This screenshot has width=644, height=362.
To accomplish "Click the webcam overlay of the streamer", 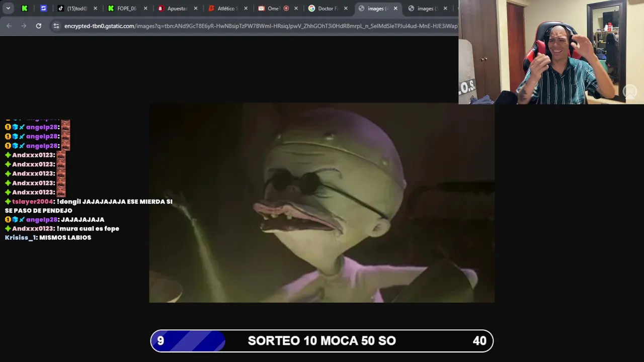I will pos(551,52).
